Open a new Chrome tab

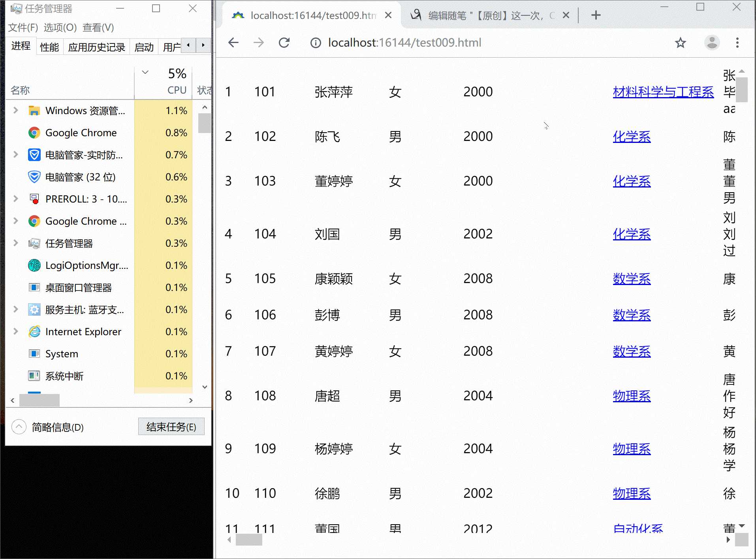(596, 15)
